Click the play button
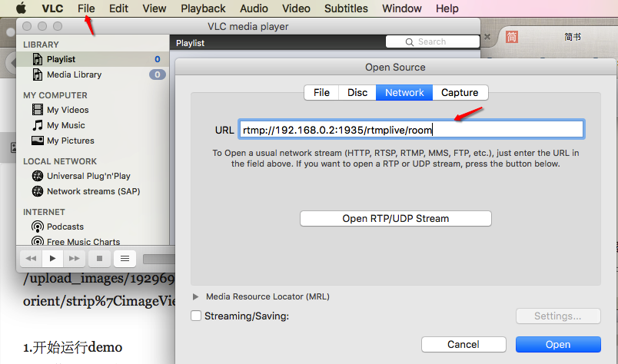Screen dimensions: 618x364 tap(52, 259)
